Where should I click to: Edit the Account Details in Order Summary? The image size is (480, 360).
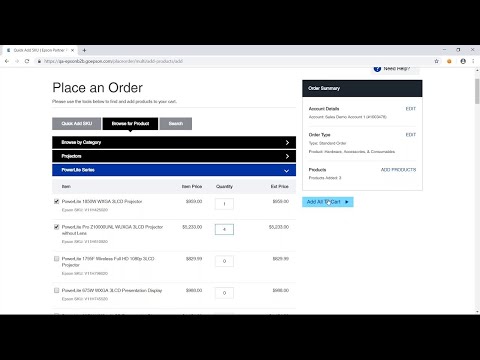411,109
